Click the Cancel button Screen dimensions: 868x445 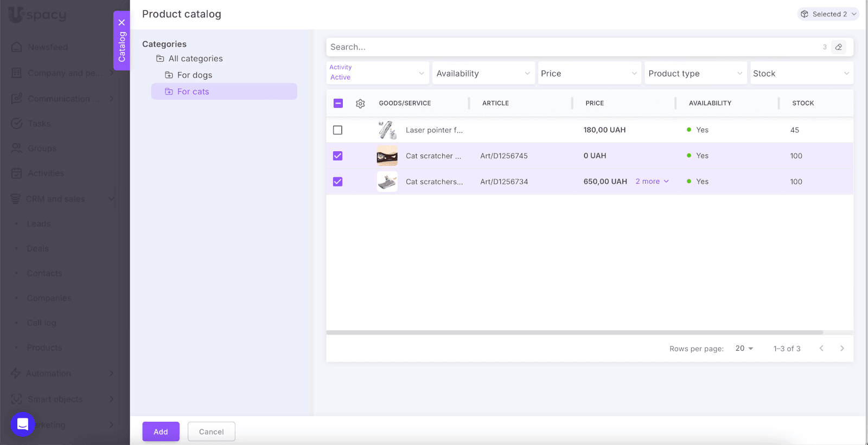point(211,431)
